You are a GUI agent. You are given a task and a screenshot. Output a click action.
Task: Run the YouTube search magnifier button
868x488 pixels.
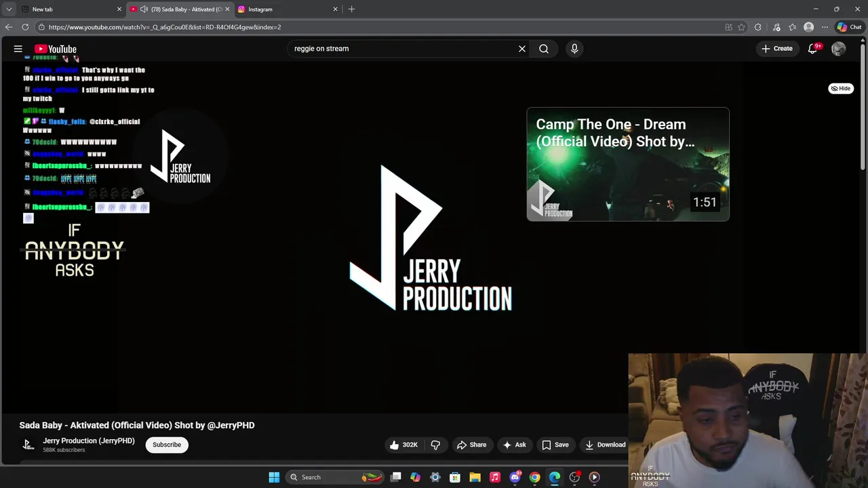pyautogui.click(x=544, y=49)
